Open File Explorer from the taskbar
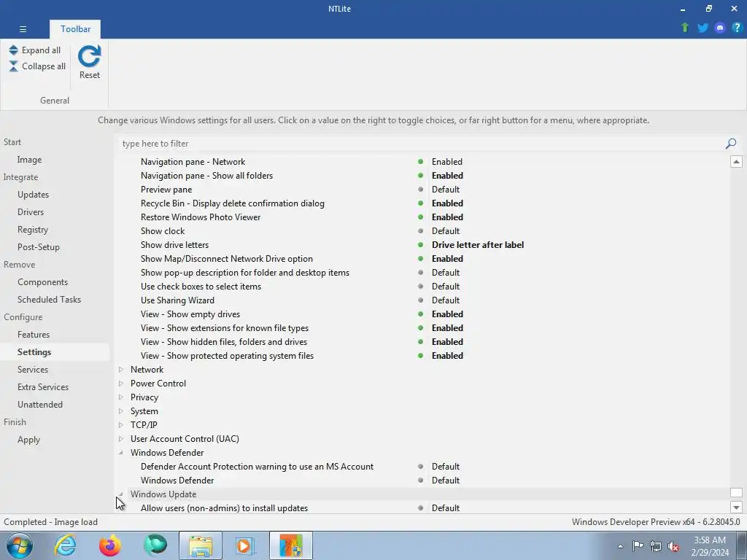 pos(201,545)
